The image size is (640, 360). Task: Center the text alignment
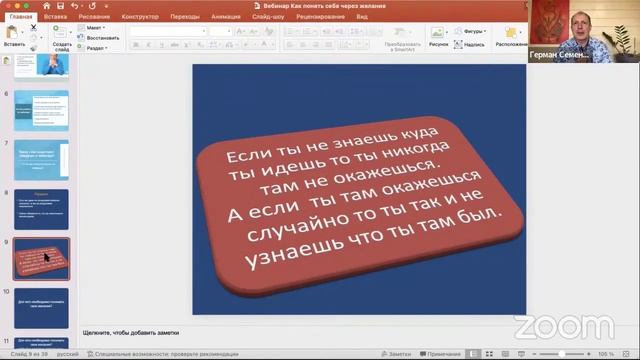(303, 44)
